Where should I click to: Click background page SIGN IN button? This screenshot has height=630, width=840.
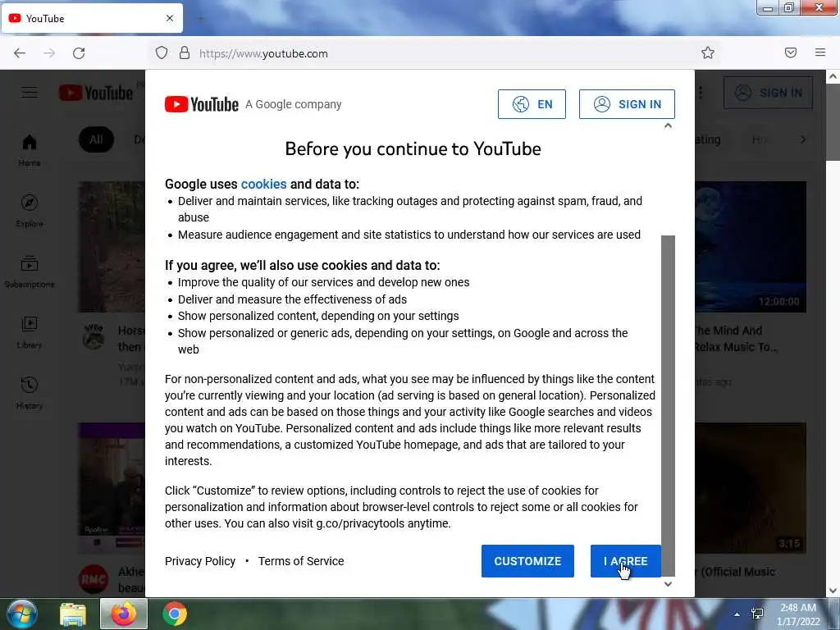(x=768, y=93)
